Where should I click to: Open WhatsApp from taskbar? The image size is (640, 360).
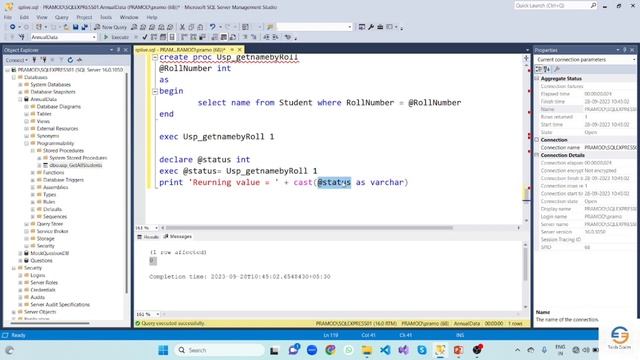pyautogui.click(x=348, y=350)
